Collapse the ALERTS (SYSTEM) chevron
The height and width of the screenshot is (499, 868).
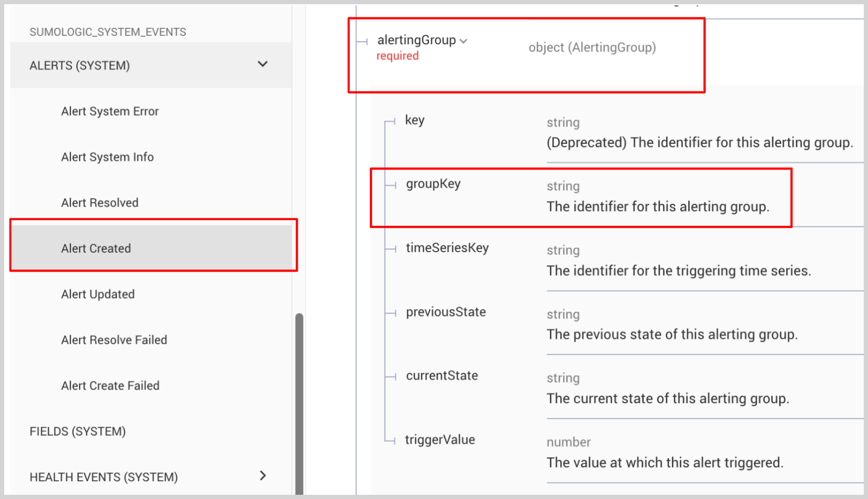[x=263, y=64]
